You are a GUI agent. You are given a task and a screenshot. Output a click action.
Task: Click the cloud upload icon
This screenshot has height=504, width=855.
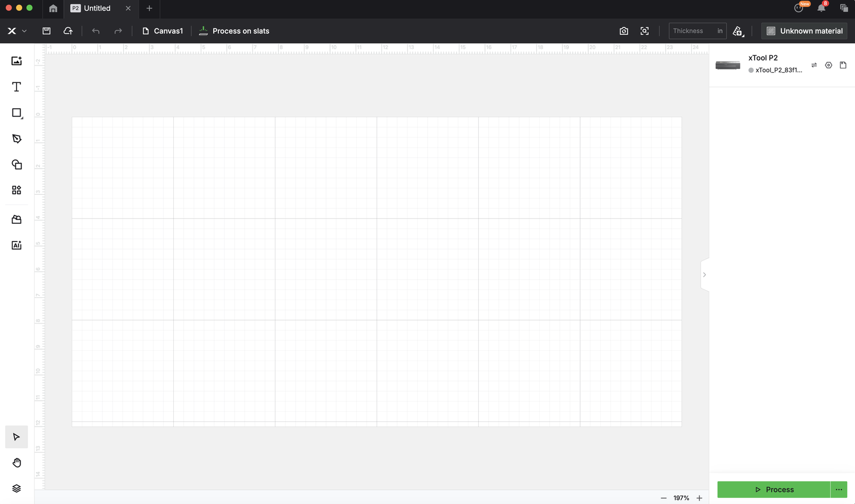coord(68,31)
